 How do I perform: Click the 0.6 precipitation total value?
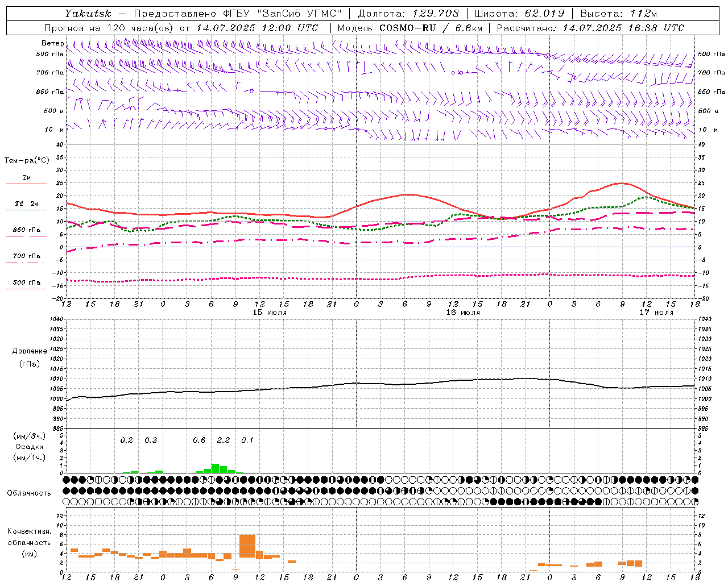pos(199,440)
